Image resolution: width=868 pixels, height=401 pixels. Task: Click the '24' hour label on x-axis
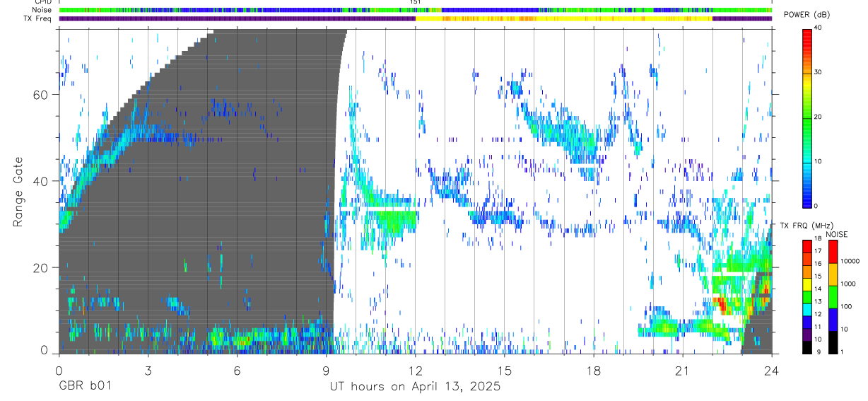[x=772, y=371]
